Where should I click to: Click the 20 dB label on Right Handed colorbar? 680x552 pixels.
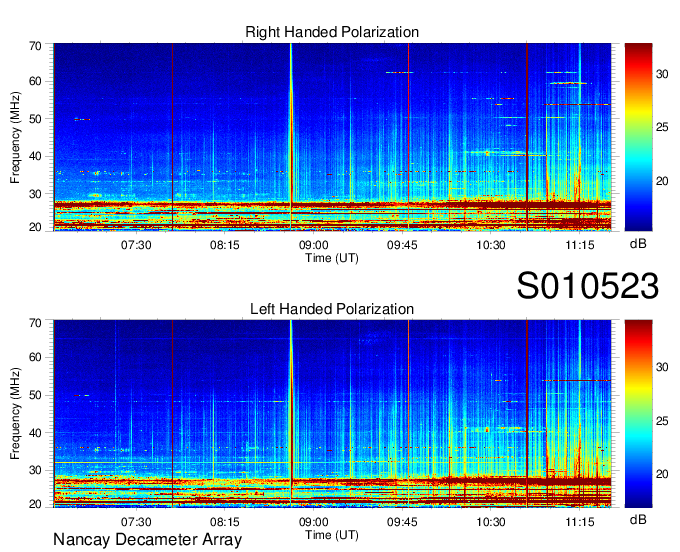(x=662, y=181)
